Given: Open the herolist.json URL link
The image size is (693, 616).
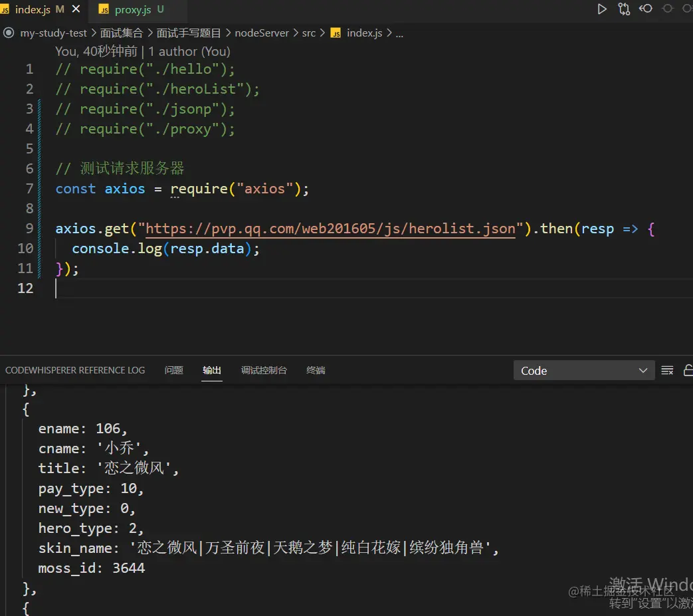Looking at the screenshot, I should tap(331, 229).
